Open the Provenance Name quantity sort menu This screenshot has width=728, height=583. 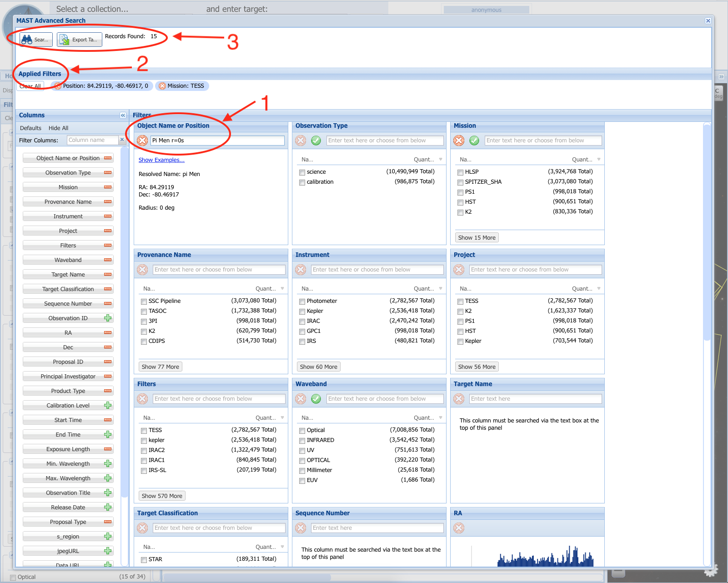click(282, 289)
